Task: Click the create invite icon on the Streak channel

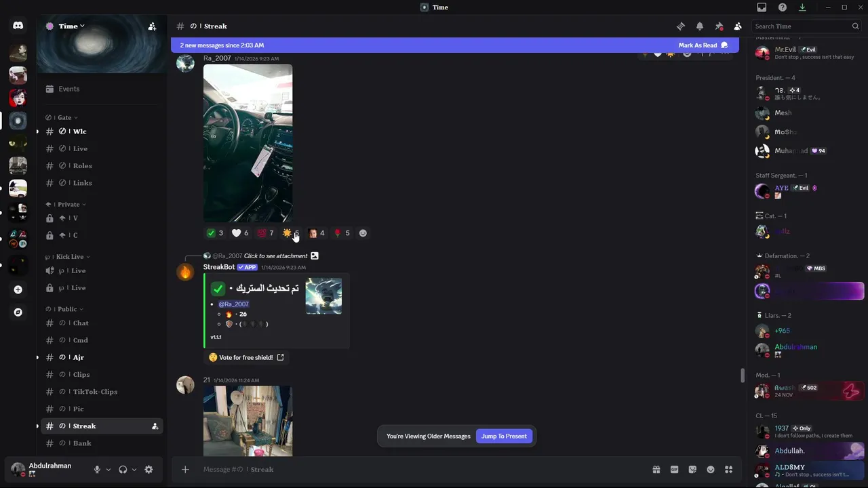Action: tap(155, 426)
